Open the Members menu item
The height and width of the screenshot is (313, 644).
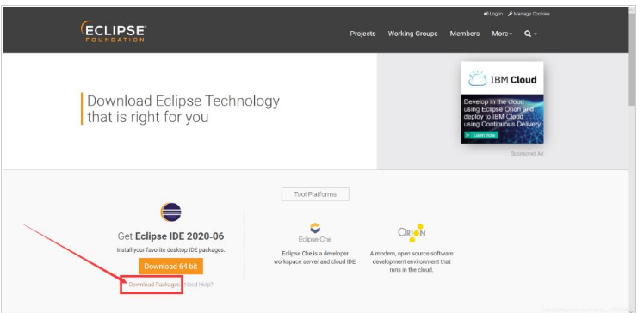coord(465,34)
